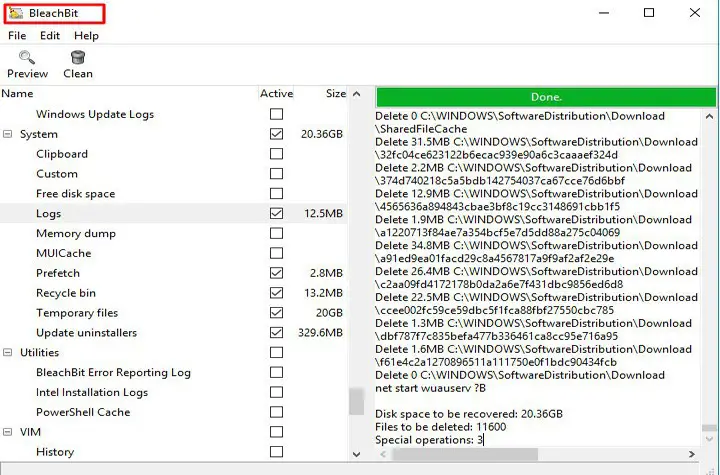Click the 329.6MB size value
The width and height of the screenshot is (720, 475).
pyautogui.click(x=321, y=333)
